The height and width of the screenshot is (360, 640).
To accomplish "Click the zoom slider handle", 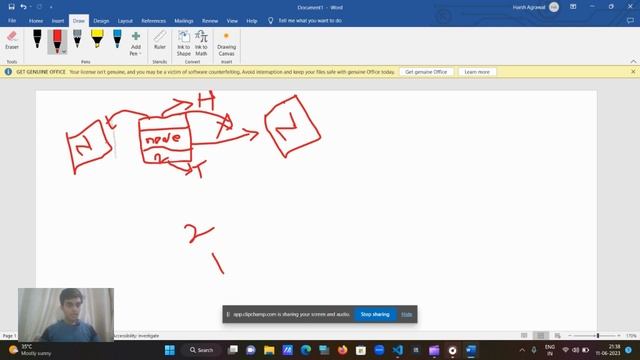I will [x=598, y=336].
